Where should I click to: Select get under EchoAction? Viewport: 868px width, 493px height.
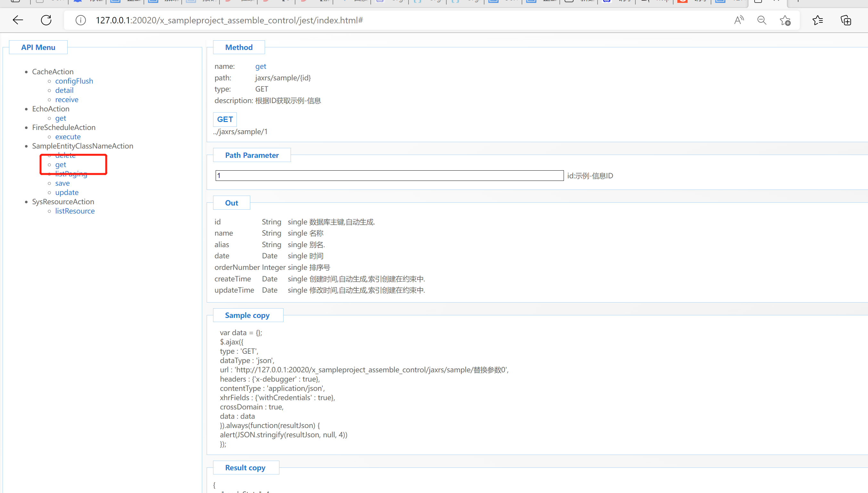coord(60,118)
